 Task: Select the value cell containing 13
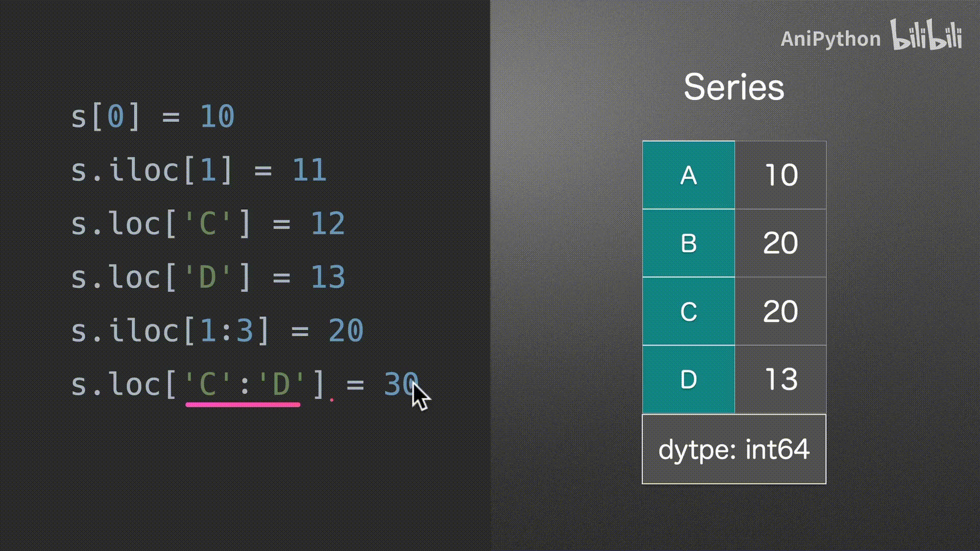[780, 380]
